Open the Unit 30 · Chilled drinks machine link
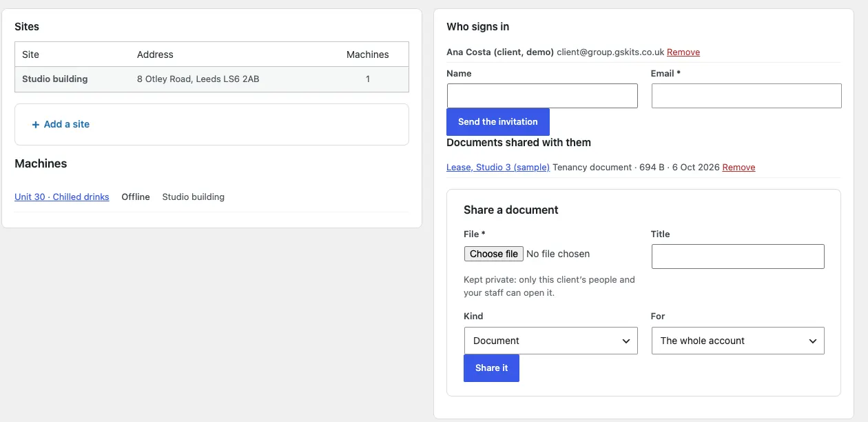 [62, 197]
